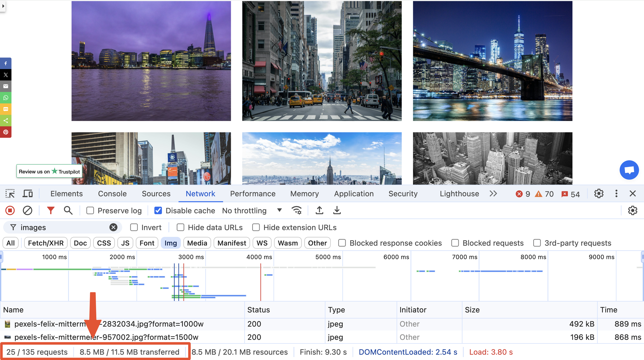Share page on X sidebar icon

pyautogui.click(x=6, y=75)
